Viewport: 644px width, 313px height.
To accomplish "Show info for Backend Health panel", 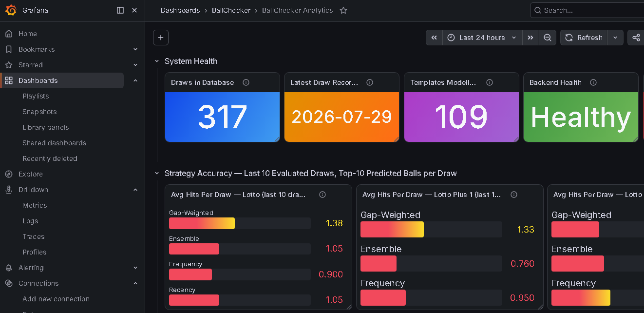I will (x=593, y=82).
